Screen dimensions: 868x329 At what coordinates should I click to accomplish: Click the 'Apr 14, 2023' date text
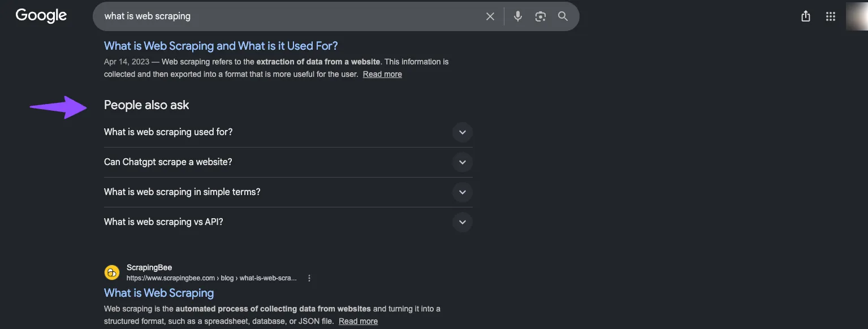pos(127,62)
